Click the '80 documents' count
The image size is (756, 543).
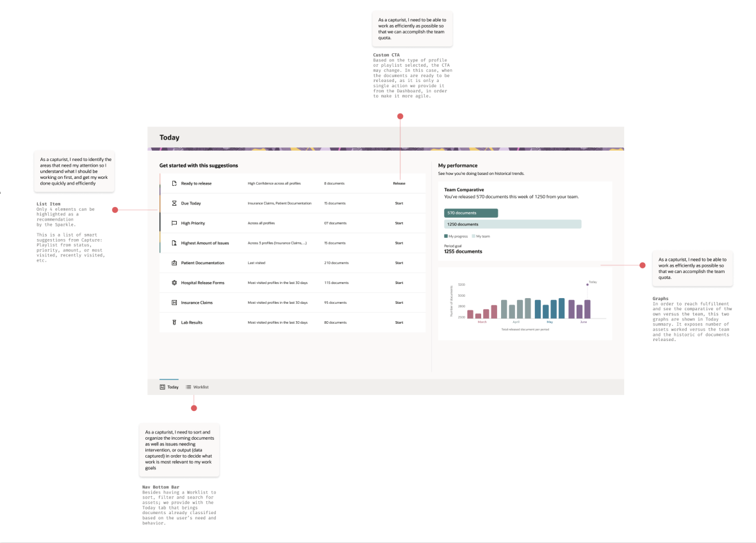point(335,322)
